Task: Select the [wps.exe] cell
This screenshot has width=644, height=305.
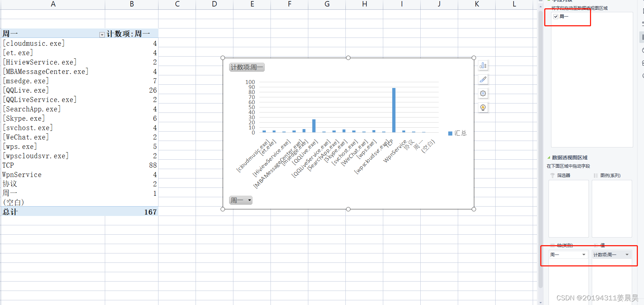Action: (x=53, y=146)
